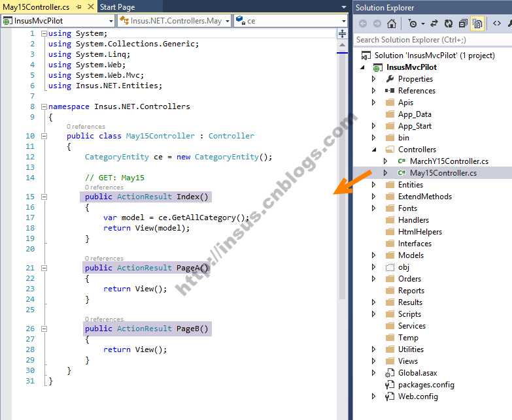Click the dotted obj folder icon
The width and height of the screenshot is (512, 420).
click(x=390, y=267)
